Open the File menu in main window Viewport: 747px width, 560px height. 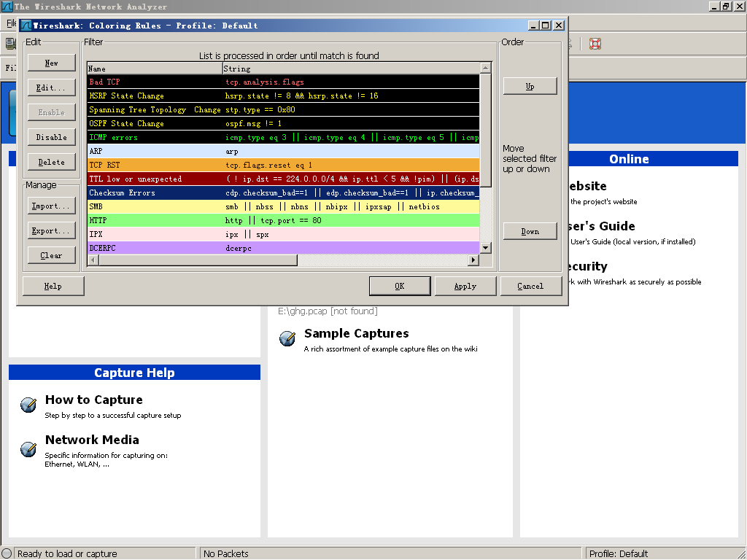pos(11,23)
